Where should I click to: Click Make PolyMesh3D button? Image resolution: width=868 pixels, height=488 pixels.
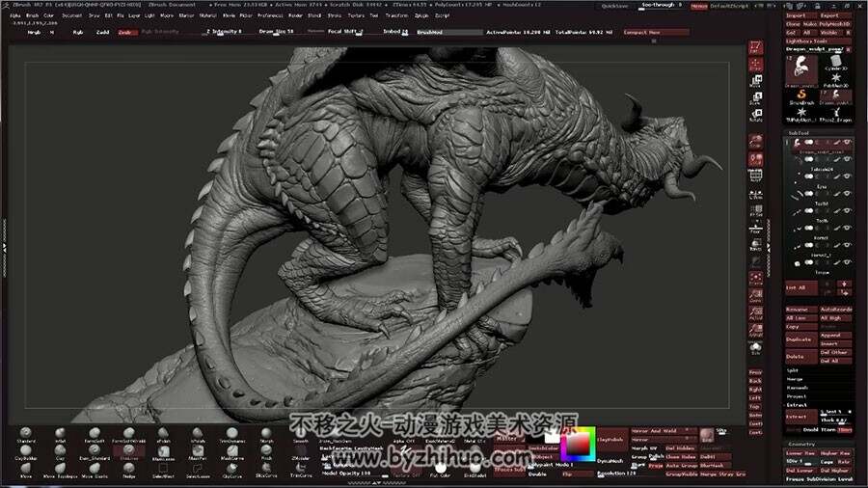coord(827,24)
